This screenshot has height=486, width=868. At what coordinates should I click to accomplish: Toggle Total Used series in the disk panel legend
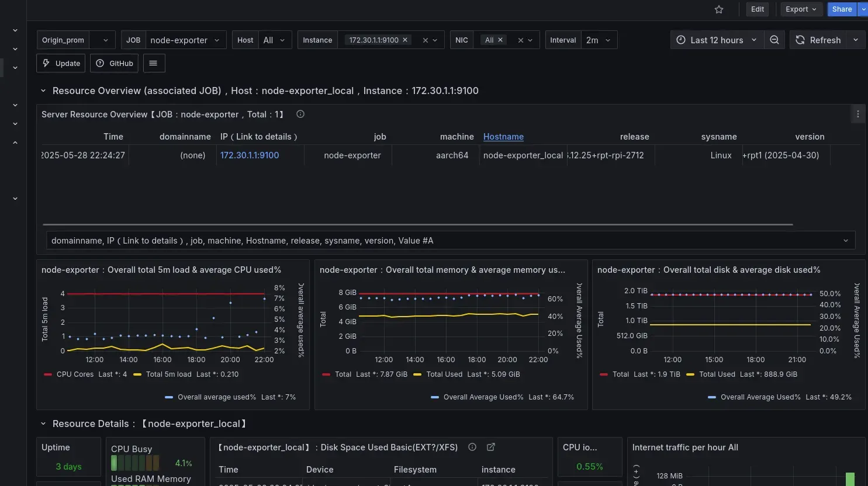[717, 374]
